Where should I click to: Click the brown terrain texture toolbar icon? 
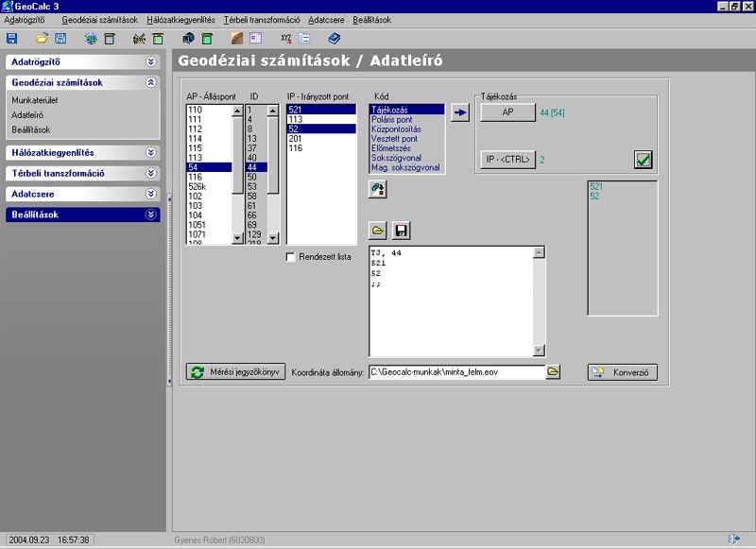tap(237, 38)
